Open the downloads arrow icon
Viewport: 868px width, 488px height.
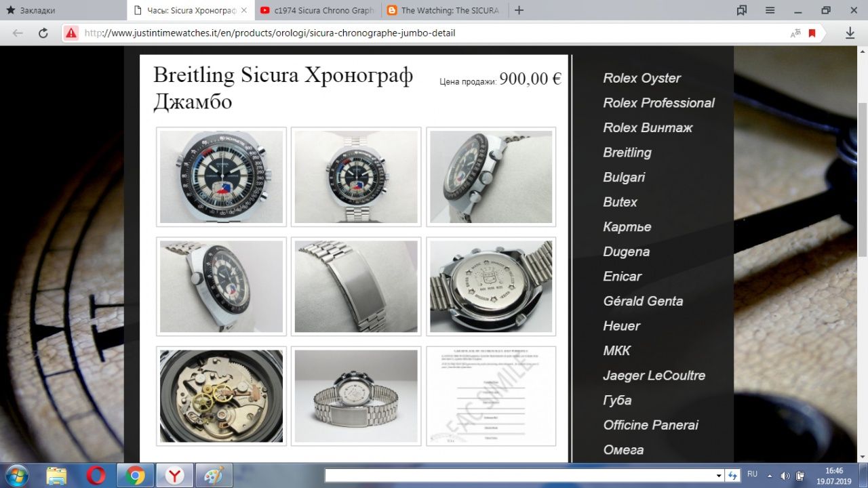pos(850,33)
